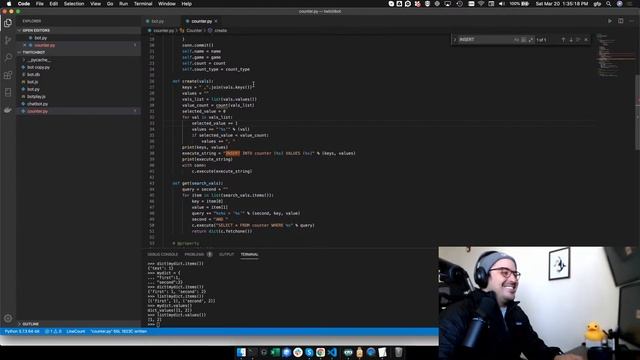
Task: Close the find widget
Action: (x=586, y=40)
